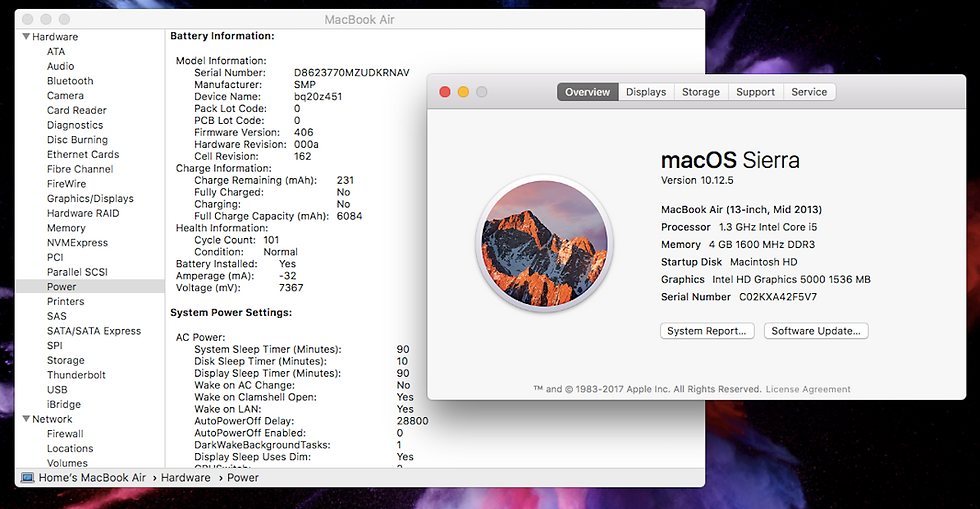Select Disc Burning in the sidebar
This screenshot has height=509, width=980.
[x=77, y=140]
